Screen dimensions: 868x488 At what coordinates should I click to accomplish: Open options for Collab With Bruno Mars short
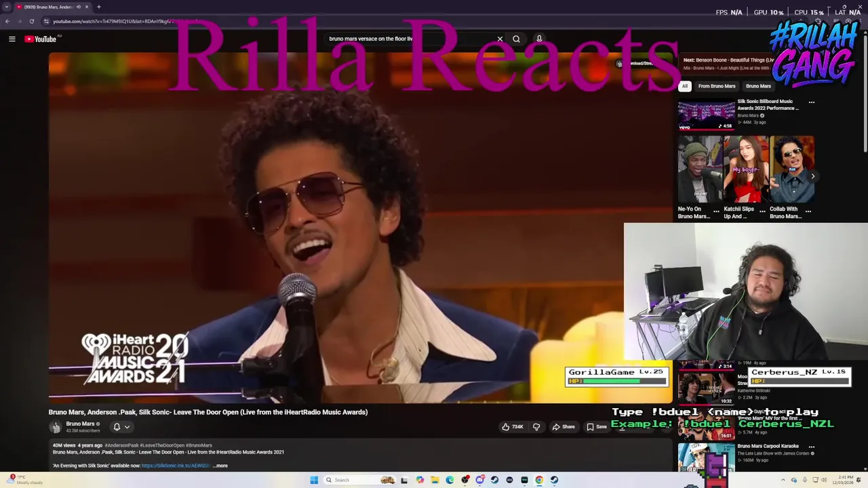click(808, 211)
